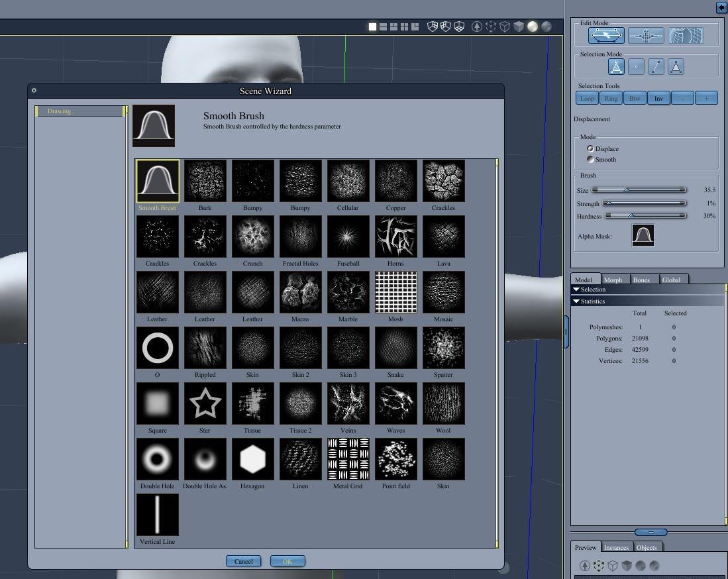Choose the Cellular brush thumbnail
Viewport: 728px width, 579px height.
click(348, 181)
